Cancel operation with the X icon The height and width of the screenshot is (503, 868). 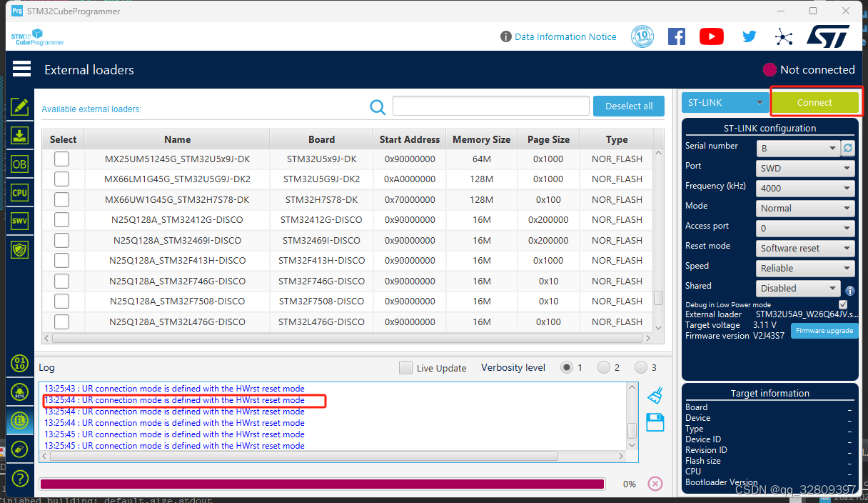tap(655, 484)
